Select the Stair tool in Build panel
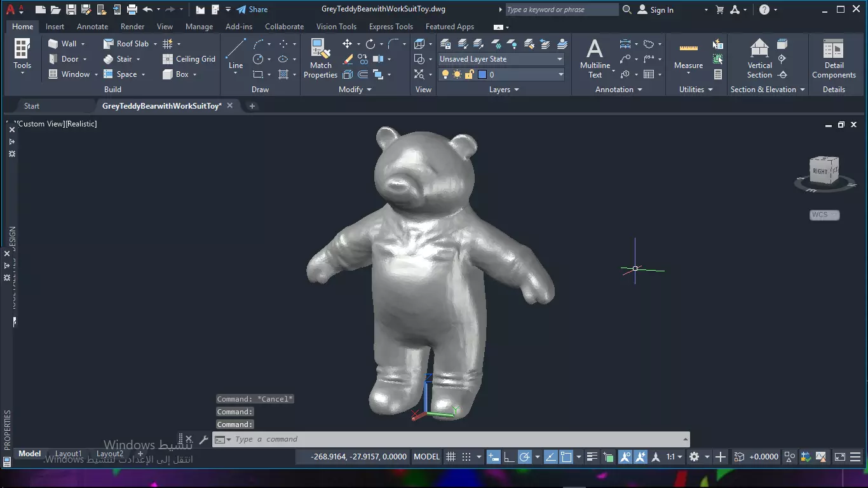This screenshot has height=488, width=868. point(118,59)
